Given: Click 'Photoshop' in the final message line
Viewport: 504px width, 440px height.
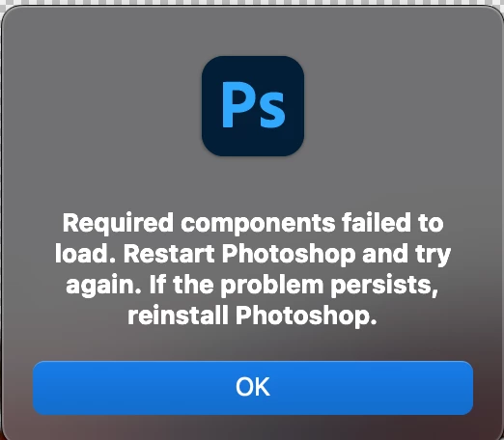Looking at the screenshot, I should pos(306,316).
